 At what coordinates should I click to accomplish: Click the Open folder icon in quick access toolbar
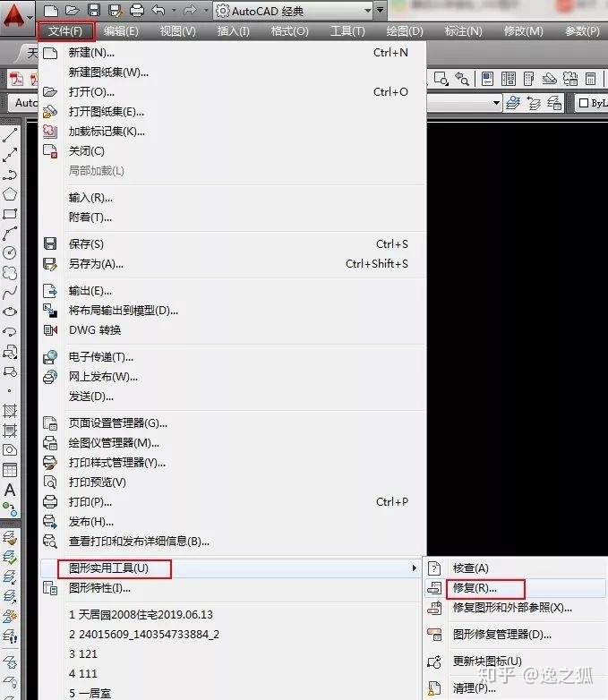pyautogui.click(x=73, y=10)
